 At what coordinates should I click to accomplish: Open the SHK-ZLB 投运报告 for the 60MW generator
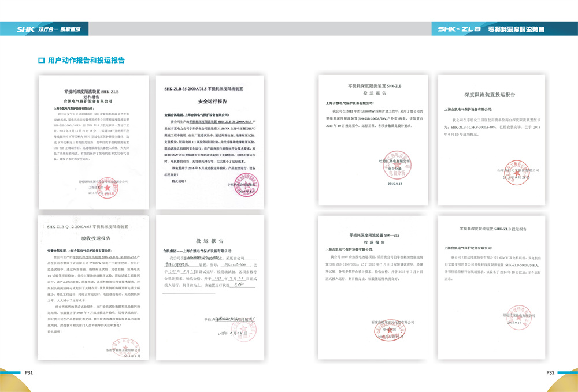coord(491,288)
